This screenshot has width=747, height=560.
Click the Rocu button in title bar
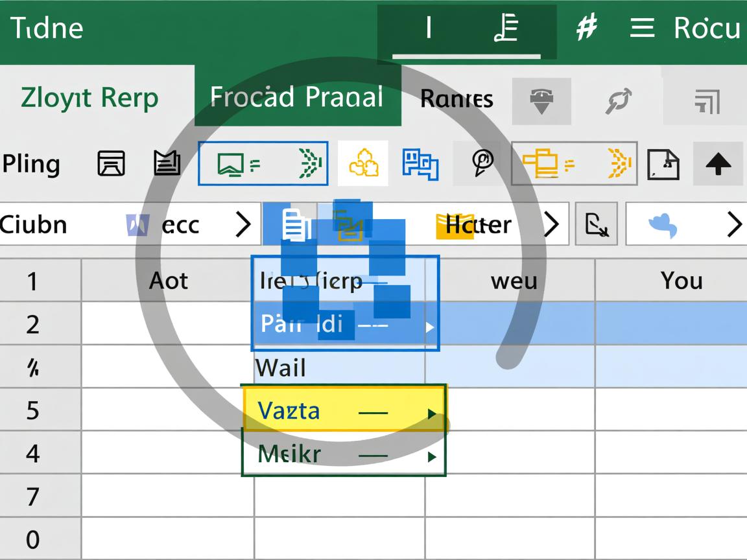point(706,29)
